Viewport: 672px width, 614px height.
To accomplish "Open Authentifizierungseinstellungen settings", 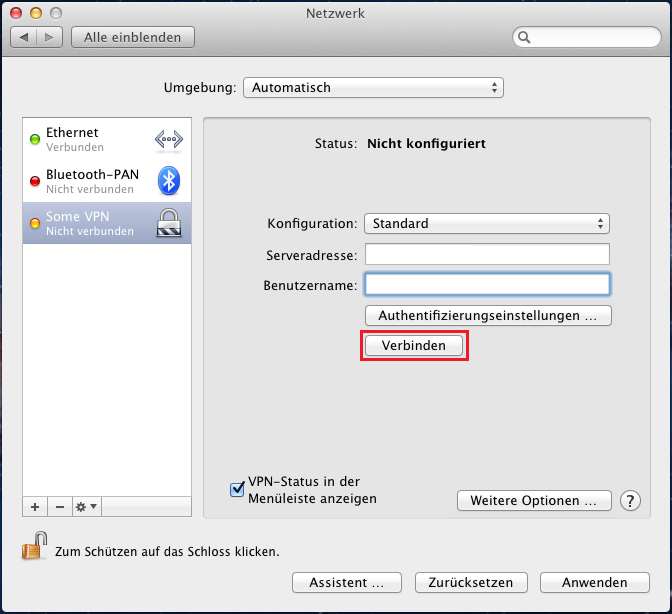I will coord(488,316).
